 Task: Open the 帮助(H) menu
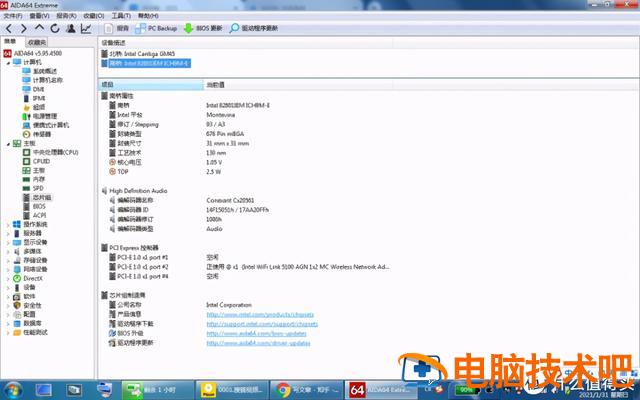pyautogui.click(x=148, y=16)
